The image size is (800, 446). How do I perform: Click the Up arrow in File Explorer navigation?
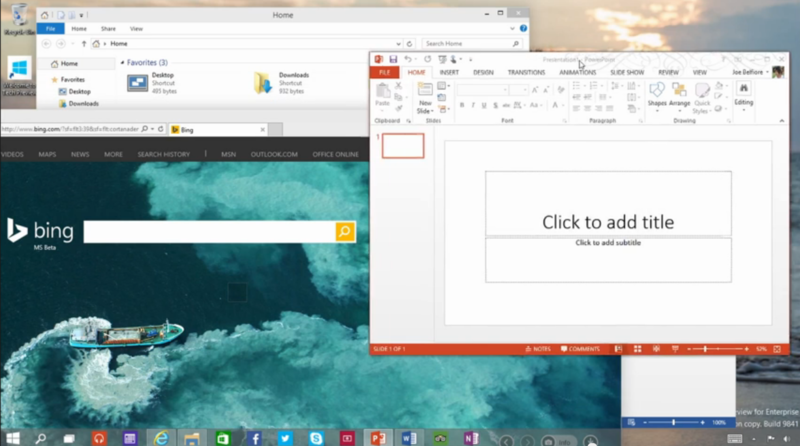coord(84,44)
